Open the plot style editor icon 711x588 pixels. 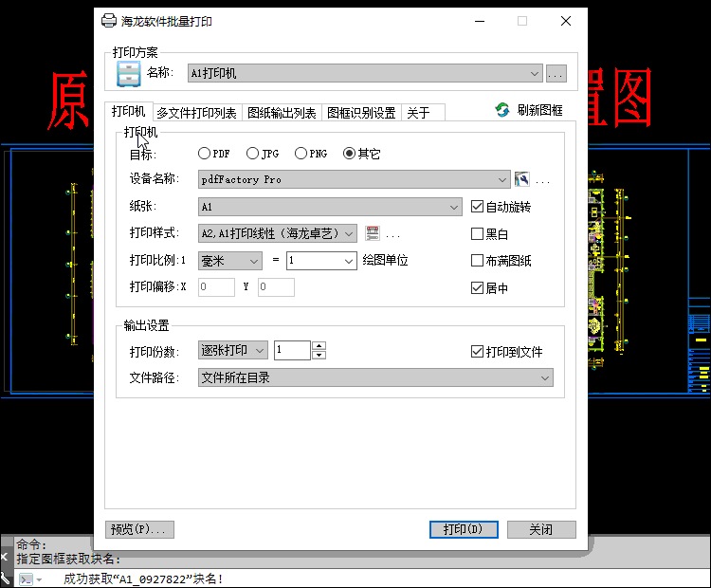pos(372,233)
